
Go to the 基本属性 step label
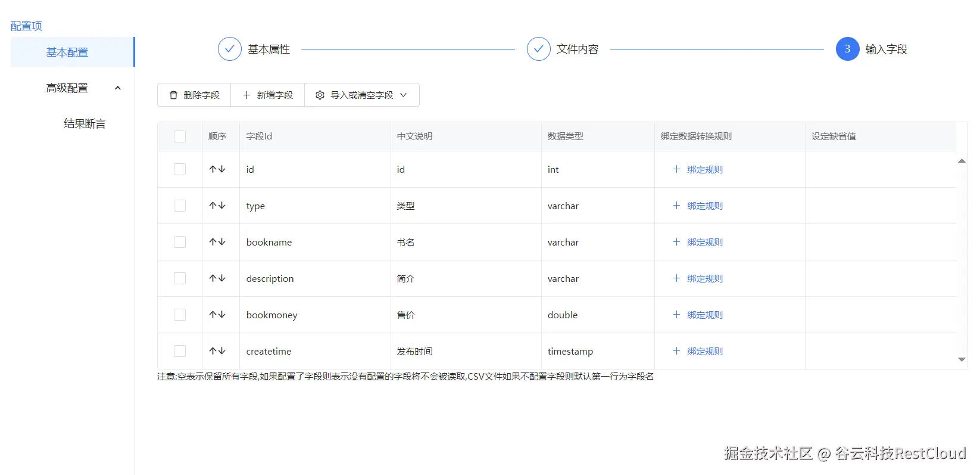click(269, 49)
